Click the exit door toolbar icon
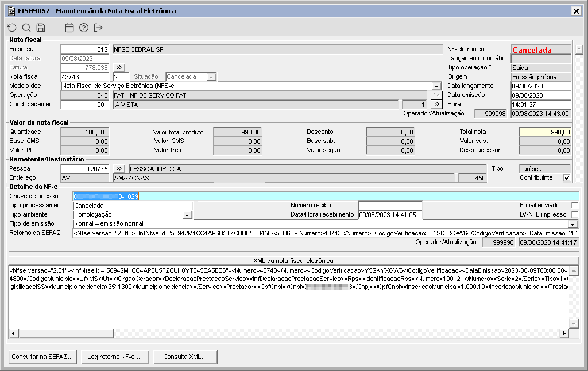This screenshot has width=588, height=371. click(98, 28)
